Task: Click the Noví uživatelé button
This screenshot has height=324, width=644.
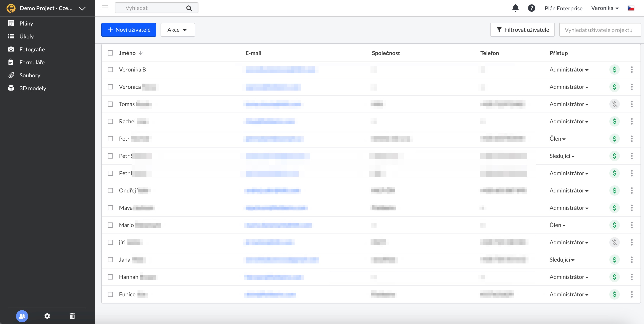Action: (129, 30)
